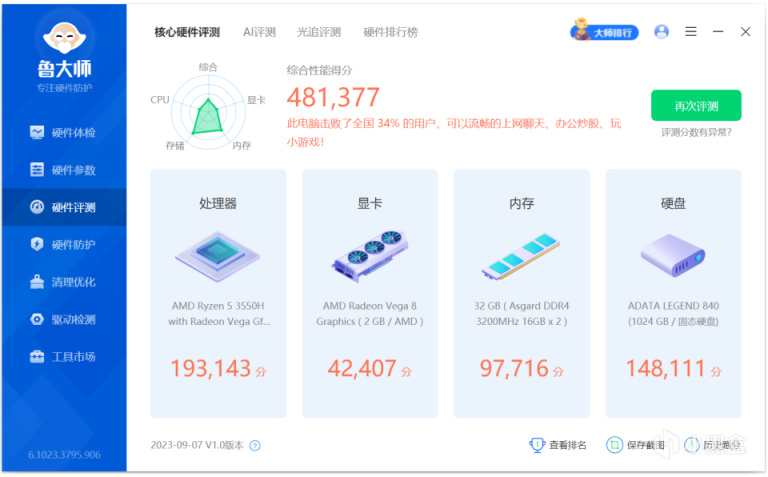Open the 大师排行 badge
This screenshot has width=768, height=477.
604,31
